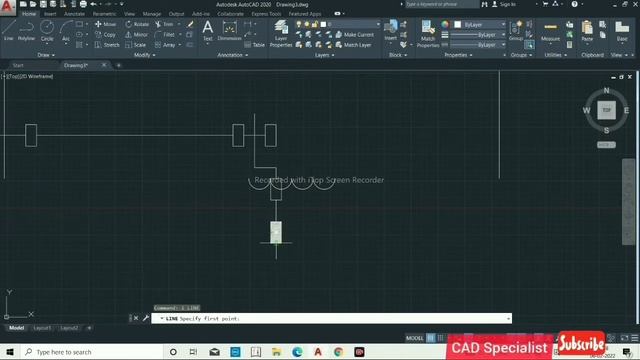Select the Line drawing tool
The height and width of the screenshot is (360, 640).
click(9, 31)
